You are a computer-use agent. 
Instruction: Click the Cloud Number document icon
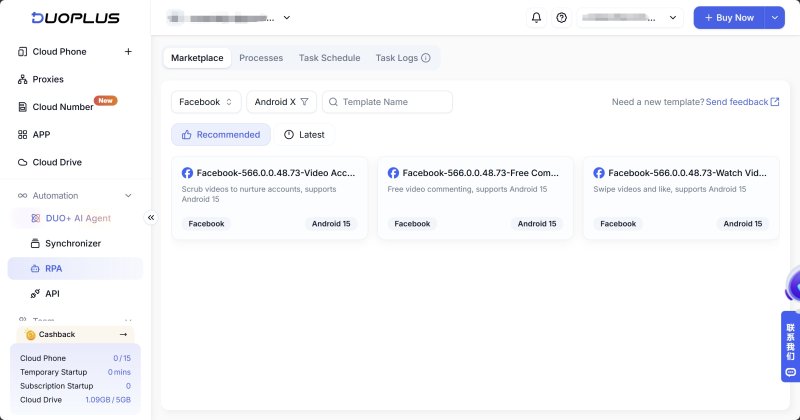click(x=22, y=107)
